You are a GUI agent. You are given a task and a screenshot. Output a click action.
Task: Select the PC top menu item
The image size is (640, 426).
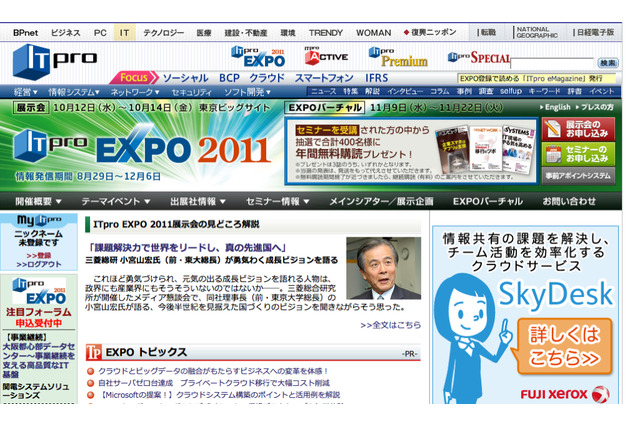(100, 33)
